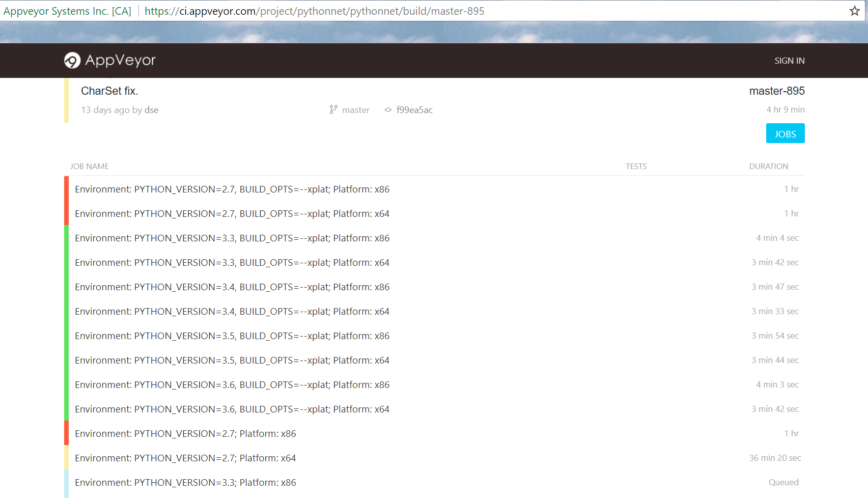Open job Python 3.3 xplat x64
The height and width of the screenshot is (498, 868).
(232, 263)
